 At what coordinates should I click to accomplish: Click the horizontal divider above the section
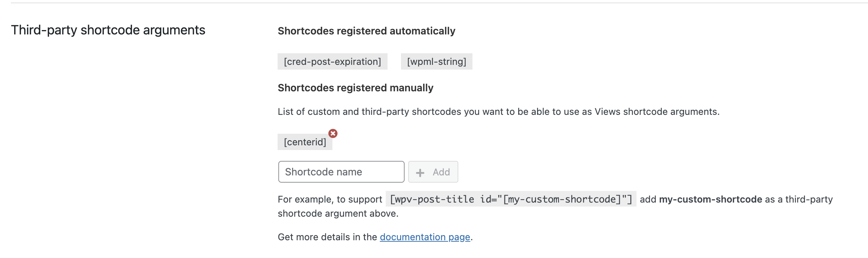click(x=439, y=3)
